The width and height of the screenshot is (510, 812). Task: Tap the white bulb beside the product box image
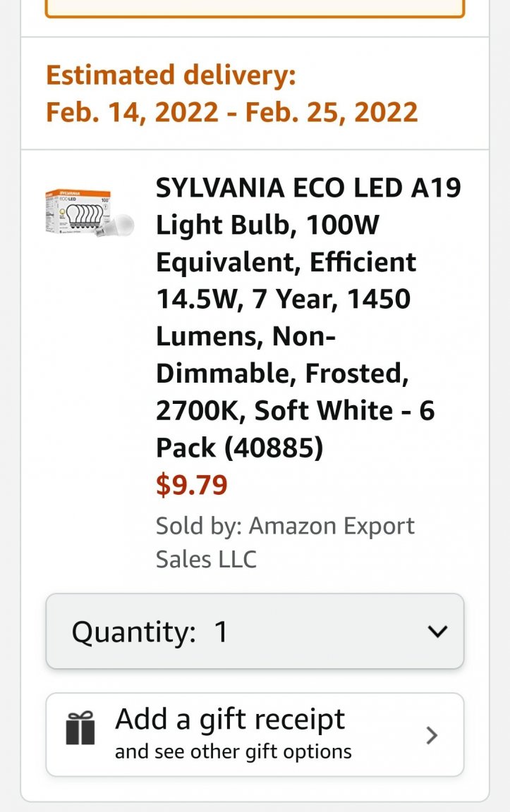[120, 226]
